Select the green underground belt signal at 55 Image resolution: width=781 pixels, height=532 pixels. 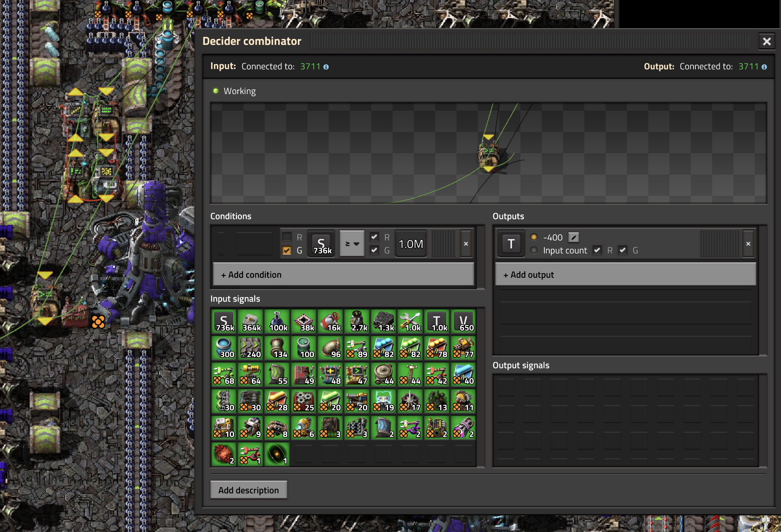pyautogui.click(x=277, y=375)
